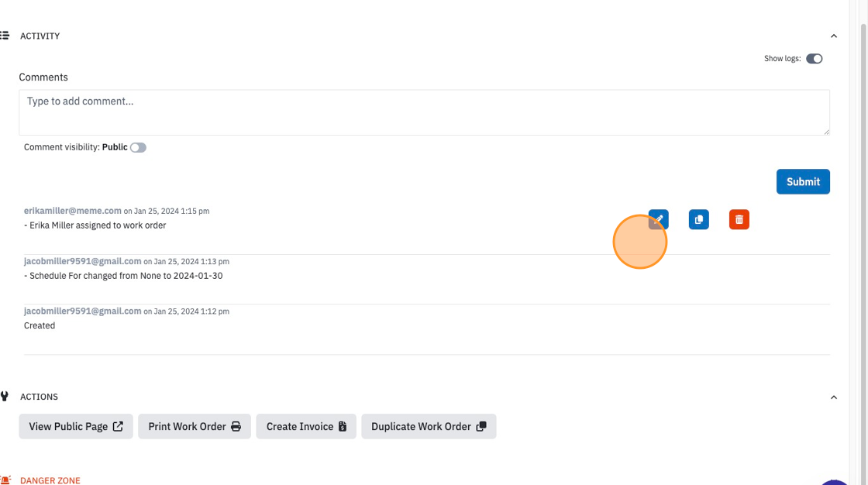The width and height of the screenshot is (868, 485).
Task: Focus the Type to add comment field
Action: pos(424,112)
